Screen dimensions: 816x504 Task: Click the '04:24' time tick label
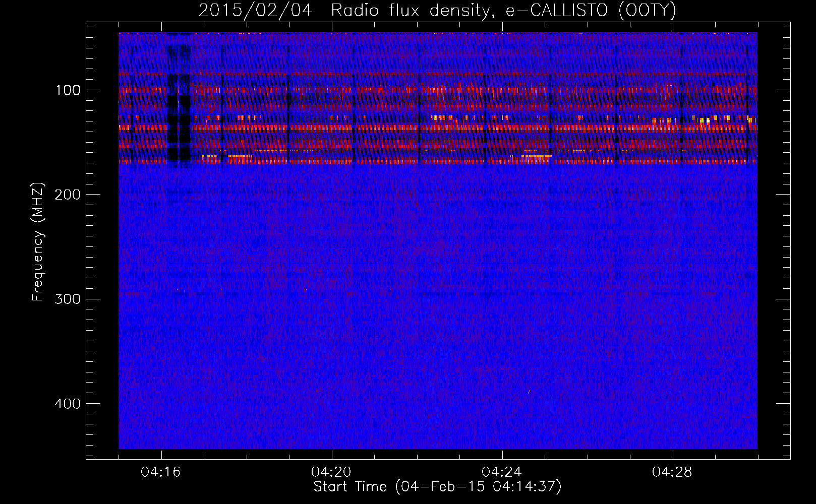(x=502, y=472)
